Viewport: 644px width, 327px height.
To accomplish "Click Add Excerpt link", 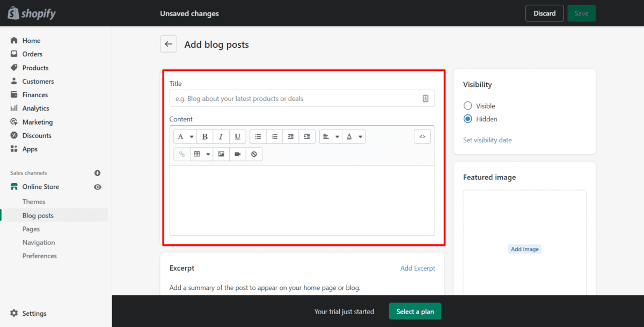I will click(x=418, y=268).
